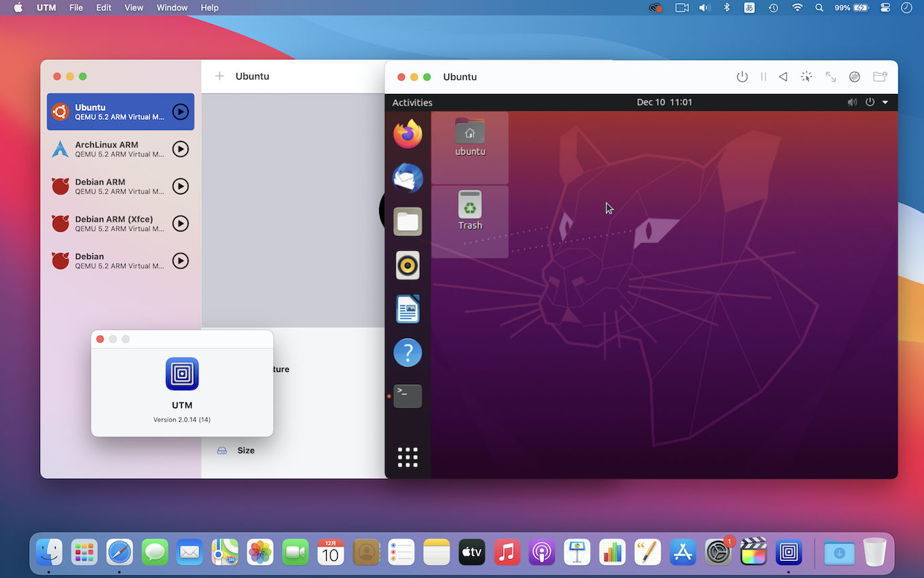Open the Music app in the Dock
This screenshot has width=924, height=578.
(x=507, y=552)
